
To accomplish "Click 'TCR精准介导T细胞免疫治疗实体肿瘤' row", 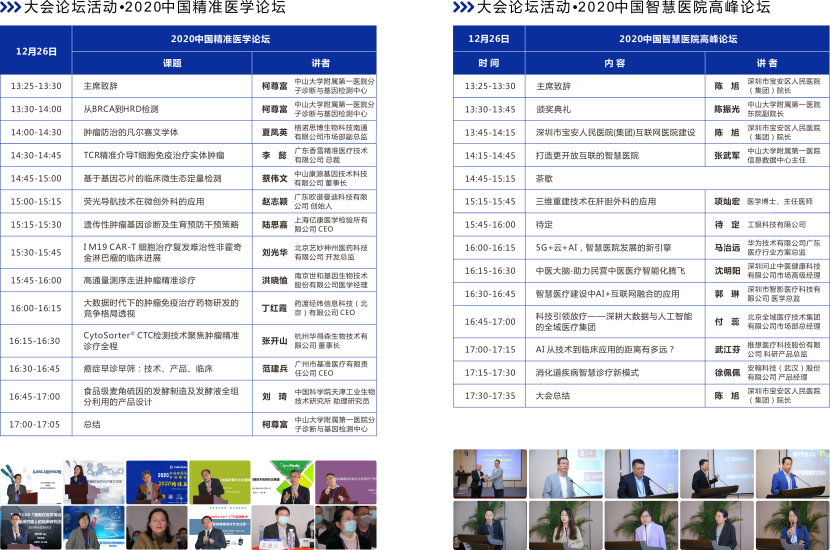I will point(188,155).
